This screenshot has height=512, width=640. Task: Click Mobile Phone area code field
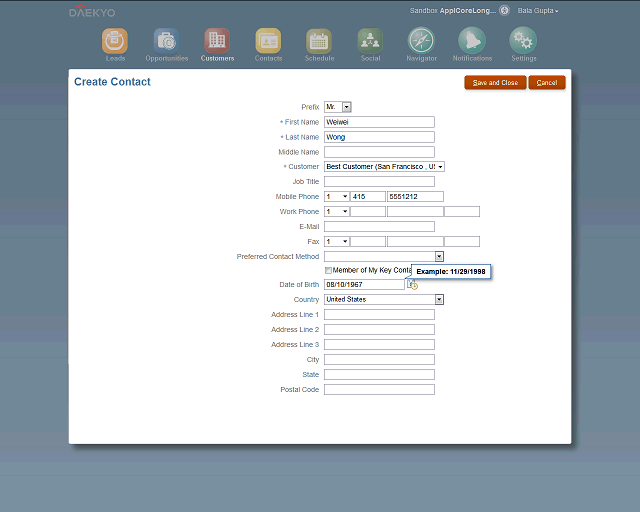368,196
